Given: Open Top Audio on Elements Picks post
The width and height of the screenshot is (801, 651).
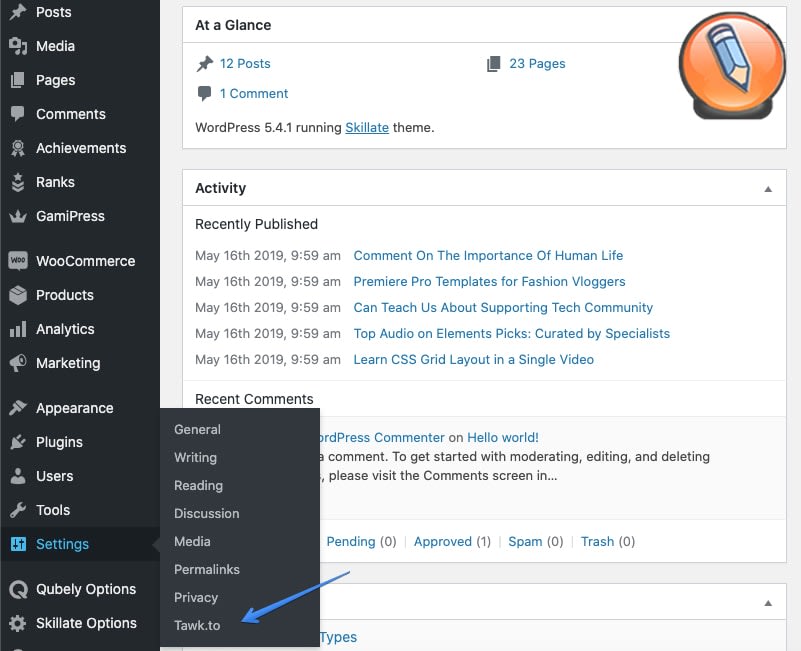Looking at the screenshot, I should point(511,334).
